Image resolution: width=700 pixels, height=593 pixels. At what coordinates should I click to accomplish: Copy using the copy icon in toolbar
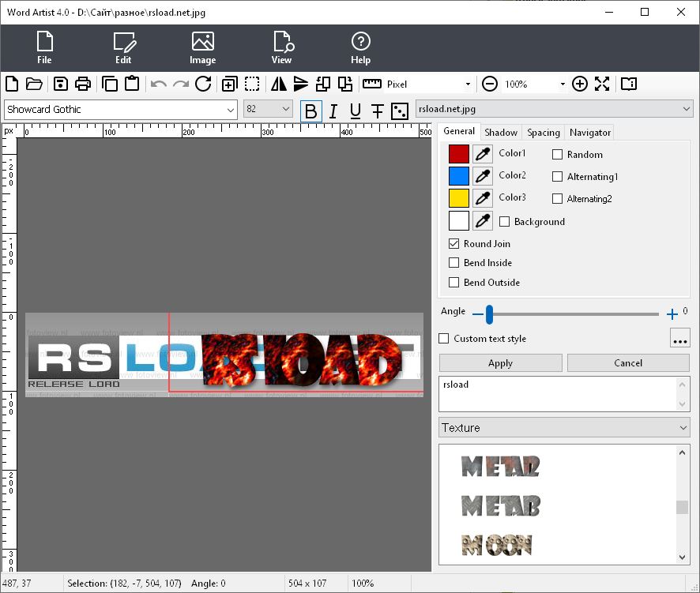[x=110, y=84]
